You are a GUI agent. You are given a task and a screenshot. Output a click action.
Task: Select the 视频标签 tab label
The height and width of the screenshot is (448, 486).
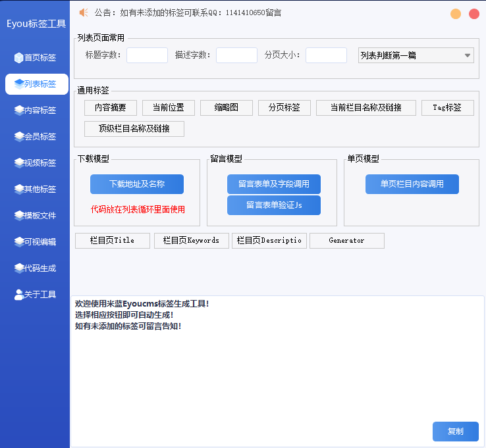click(40, 163)
